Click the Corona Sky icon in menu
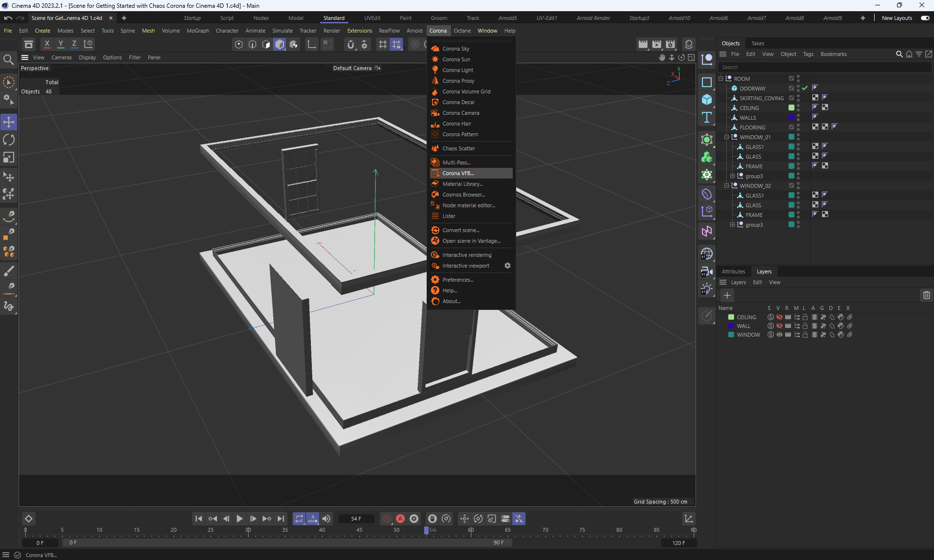This screenshot has height=560, width=934. coord(435,49)
